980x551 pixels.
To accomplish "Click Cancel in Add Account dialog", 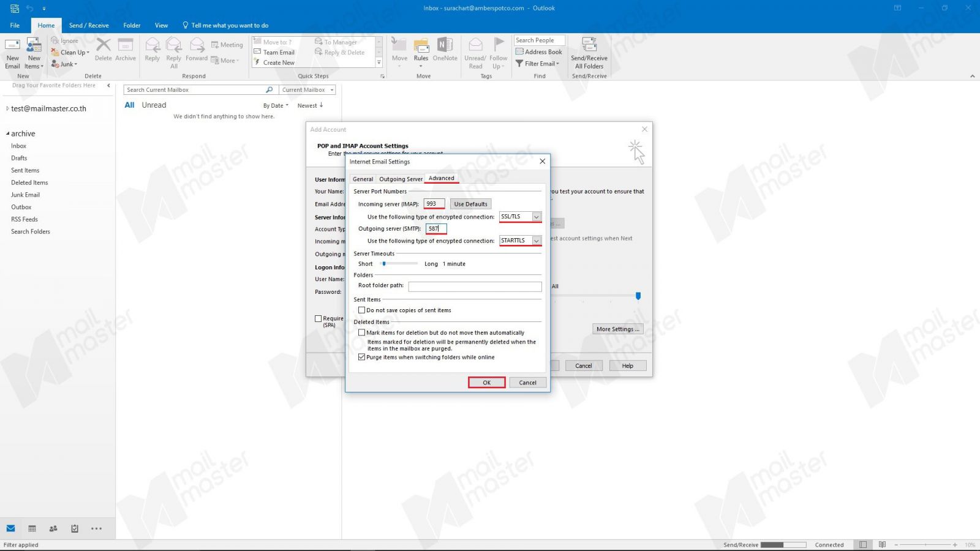I will 584,365.
